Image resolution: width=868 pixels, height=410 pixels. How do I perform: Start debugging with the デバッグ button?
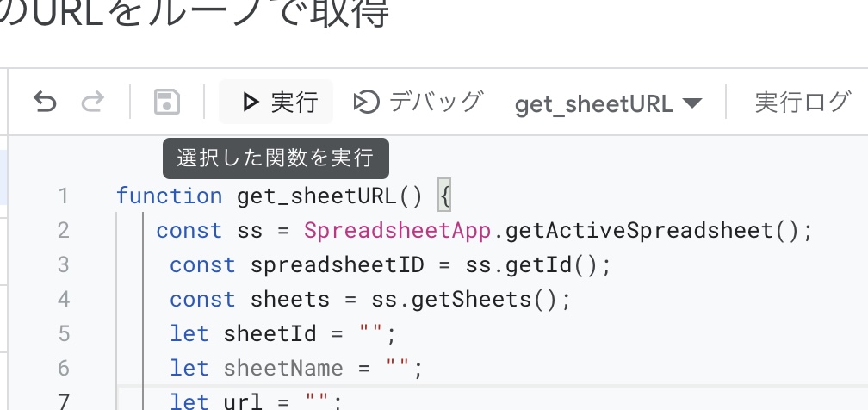418,103
